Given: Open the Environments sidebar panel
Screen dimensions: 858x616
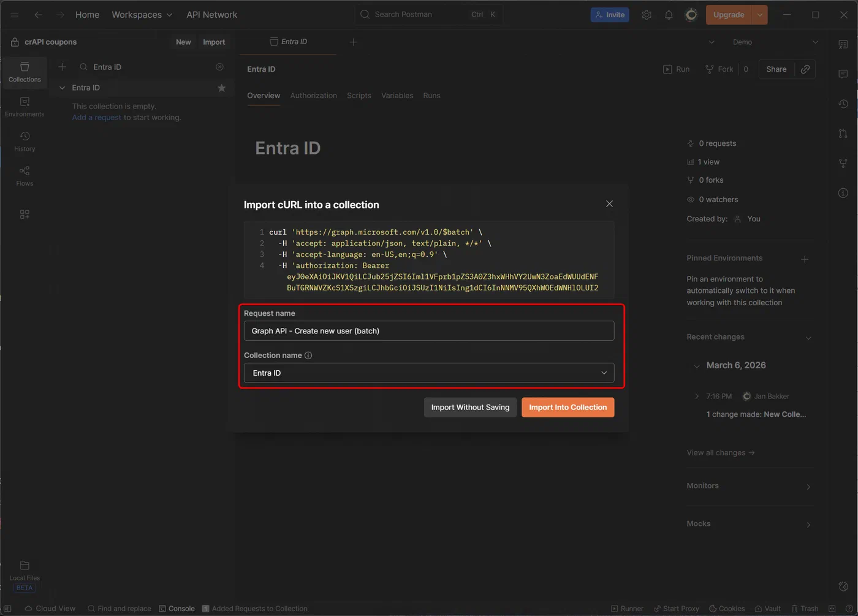Looking at the screenshot, I should pyautogui.click(x=25, y=107).
